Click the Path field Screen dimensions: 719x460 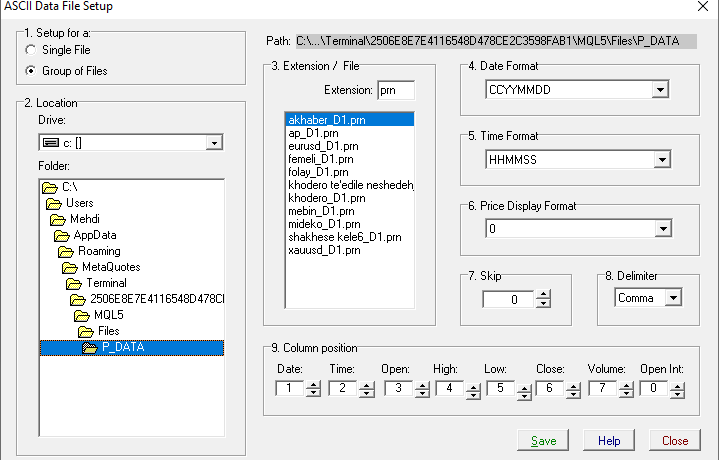[496, 41]
